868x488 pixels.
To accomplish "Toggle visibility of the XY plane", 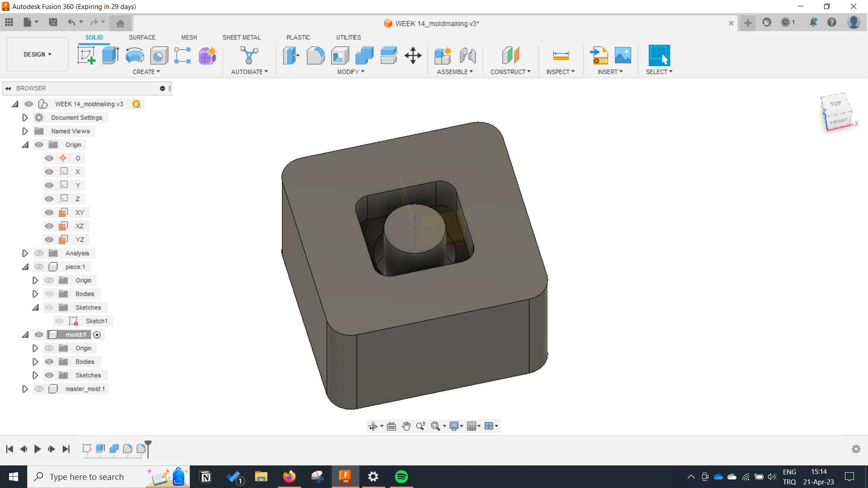I will point(49,212).
